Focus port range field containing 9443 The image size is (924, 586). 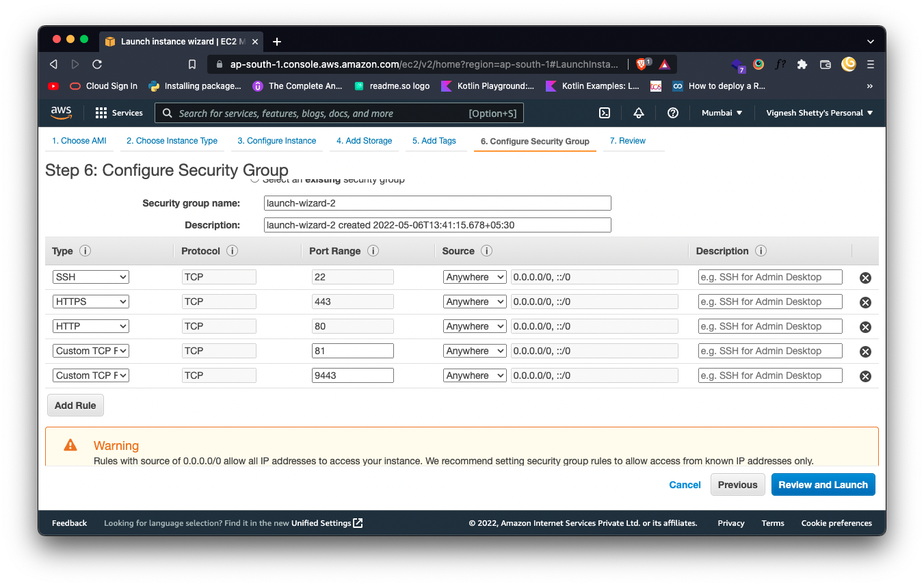pyautogui.click(x=353, y=375)
